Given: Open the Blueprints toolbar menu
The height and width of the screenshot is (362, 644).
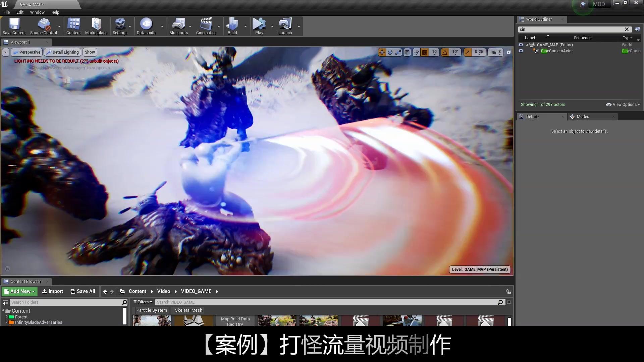Looking at the screenshot, I should click(x=178, y=26).
